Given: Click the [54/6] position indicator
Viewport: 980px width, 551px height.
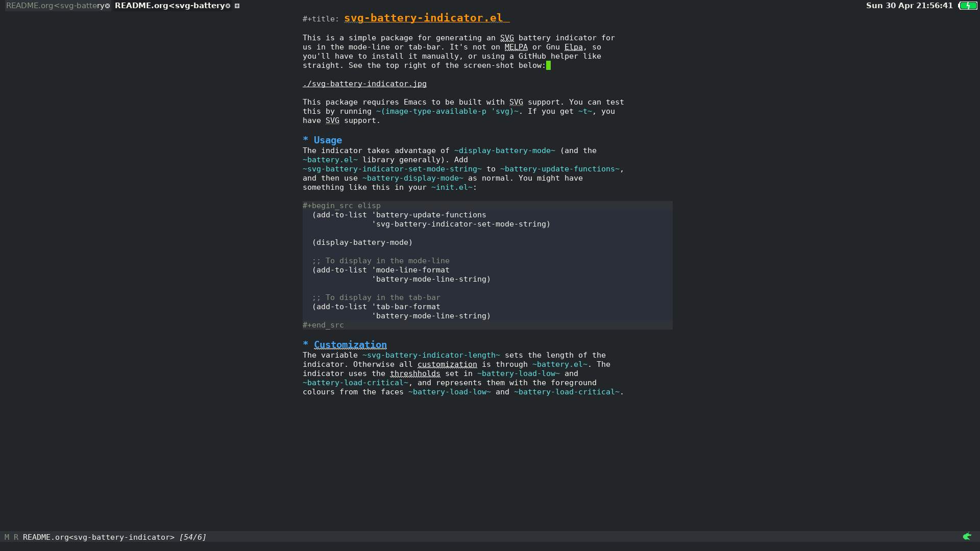Looking at the screenshot, I should click(x=192, y=537).
